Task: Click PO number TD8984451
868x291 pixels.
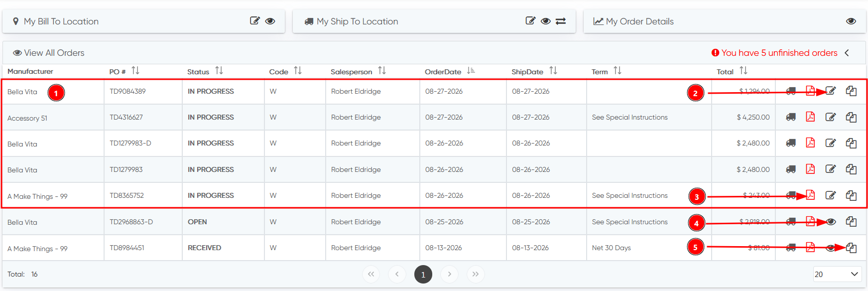Action: click(127, 248)
